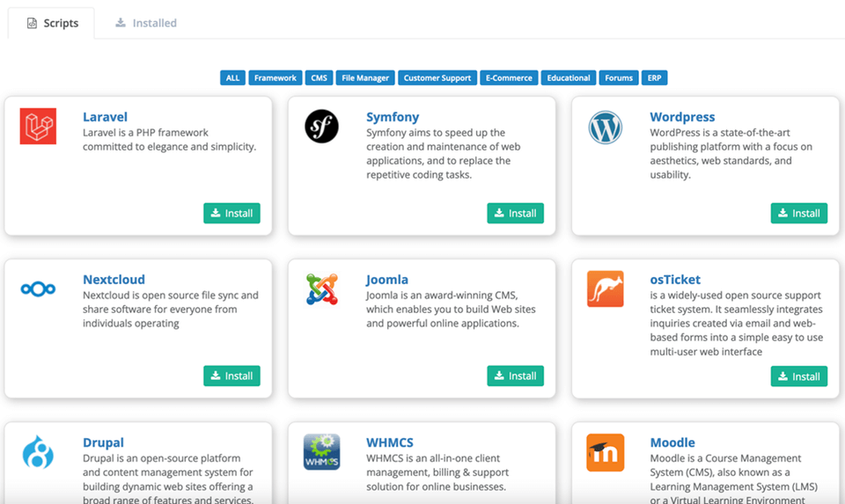Click the Symfony logo icon
Screen dimensions: 845x504
tap(322, 127)
